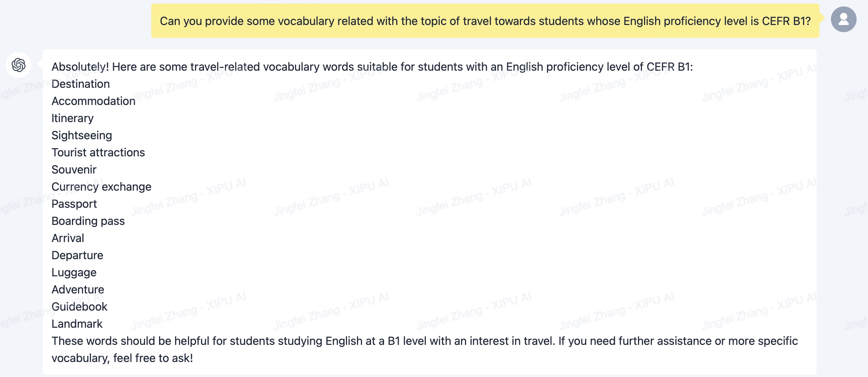
Task: Click the intro sentence starting with Absolutely
Action: point(372,67)
